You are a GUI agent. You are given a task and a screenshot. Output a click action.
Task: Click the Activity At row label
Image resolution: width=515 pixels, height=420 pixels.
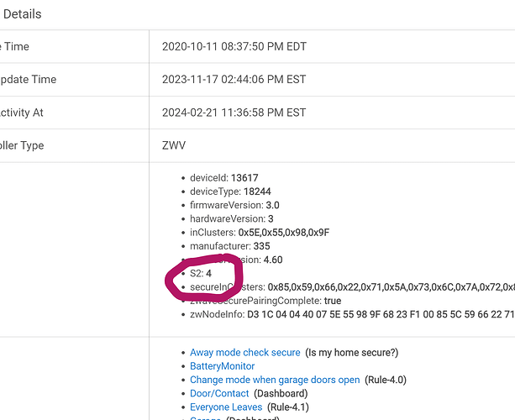pyautogui.click(x=21, y=113)
